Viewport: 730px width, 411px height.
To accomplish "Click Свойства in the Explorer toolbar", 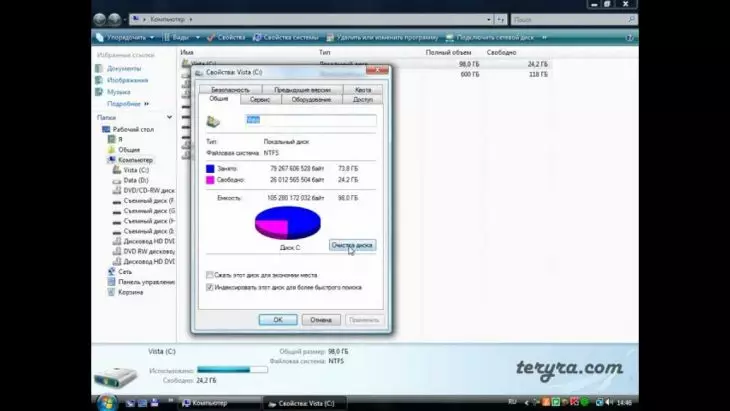I will click(226, 37).
